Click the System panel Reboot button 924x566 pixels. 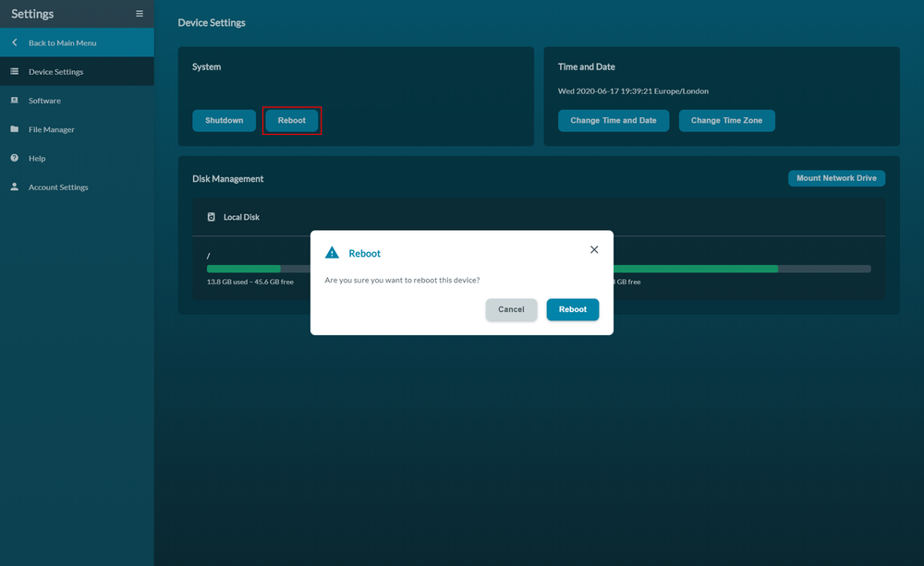tap(292, 120)
